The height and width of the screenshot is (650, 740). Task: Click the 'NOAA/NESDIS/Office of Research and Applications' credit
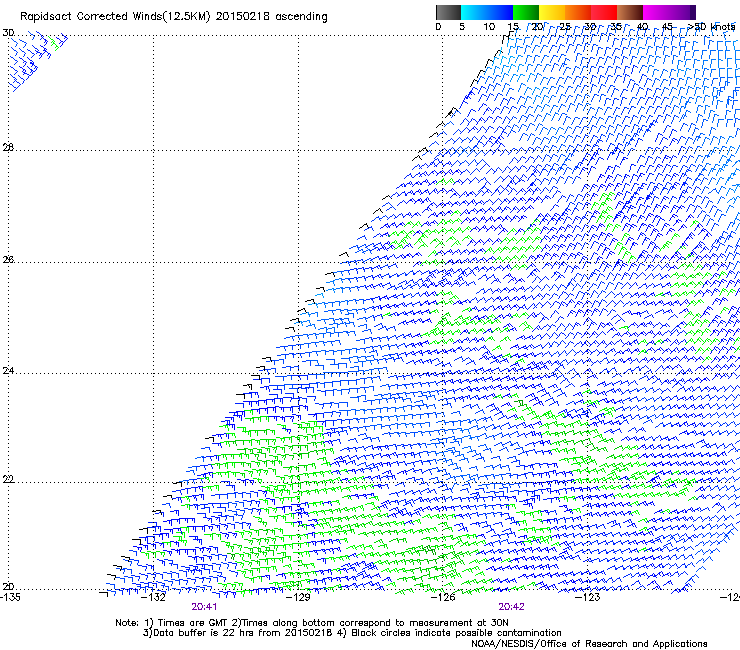coord(589,644)
